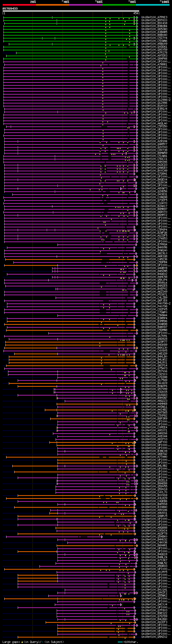Click hit label UniRef100_A1CEF3

point(154,622)
